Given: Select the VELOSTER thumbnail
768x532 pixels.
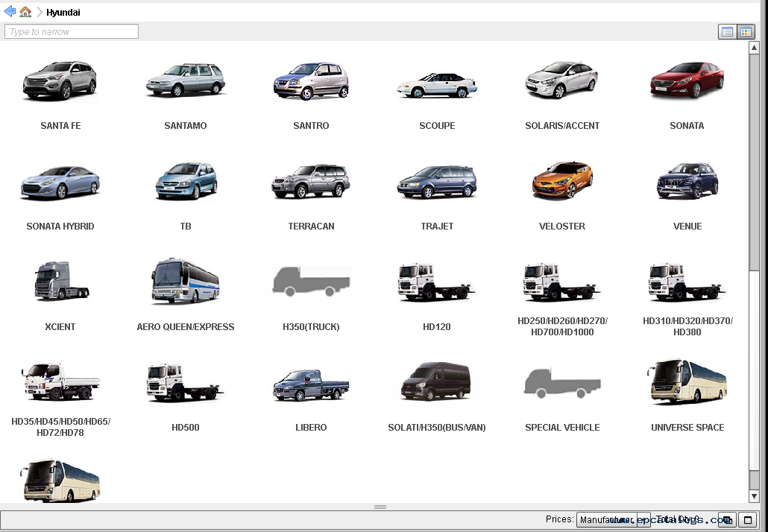Looking at the screenshot, I should coord(561,181).
